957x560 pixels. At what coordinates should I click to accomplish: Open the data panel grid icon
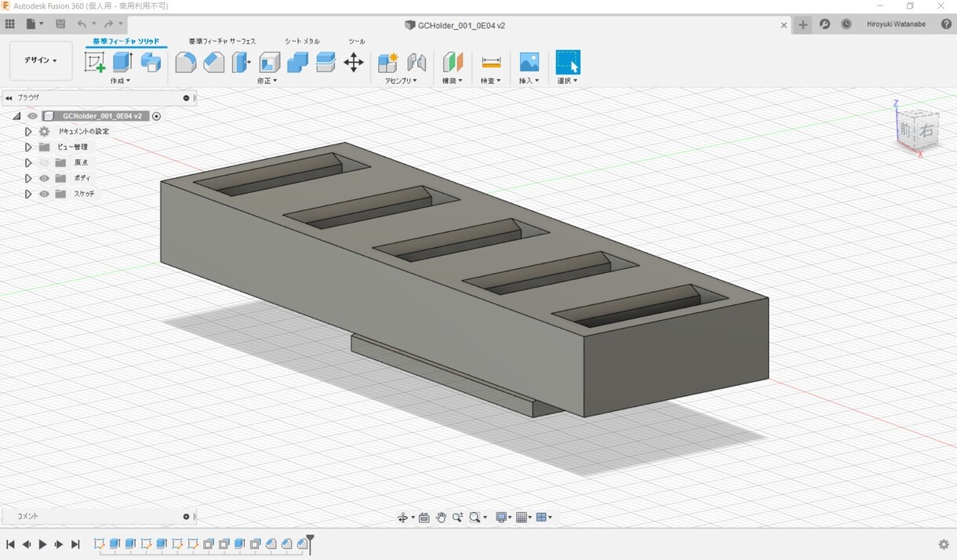(10, 24)
